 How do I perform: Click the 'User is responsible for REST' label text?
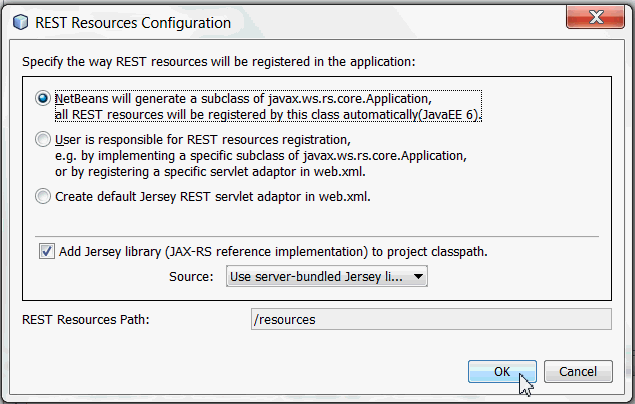[x=202, y=139]
